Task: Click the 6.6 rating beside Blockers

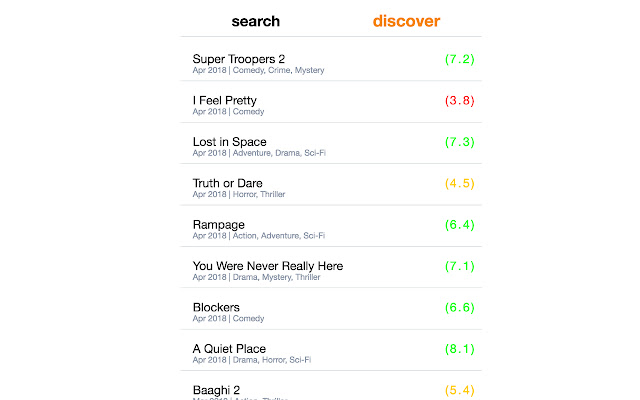Action: click(x=459, y=307)
